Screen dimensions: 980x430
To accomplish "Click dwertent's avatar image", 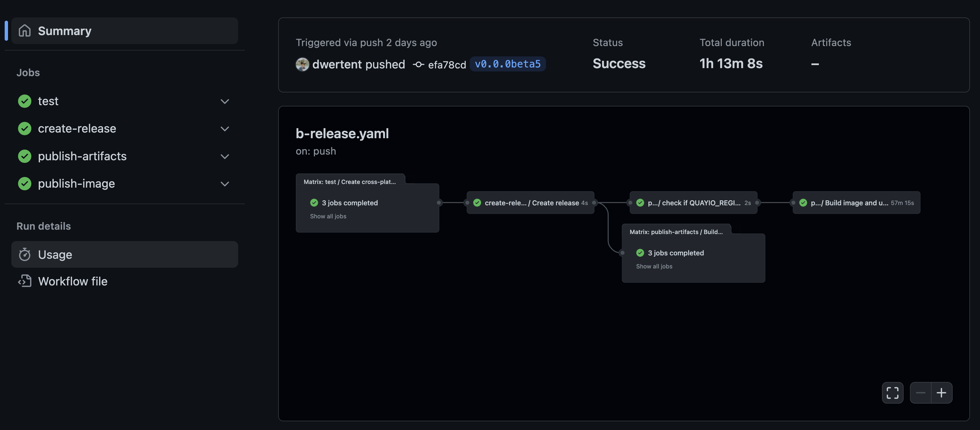I will click(x=303, y=64).
